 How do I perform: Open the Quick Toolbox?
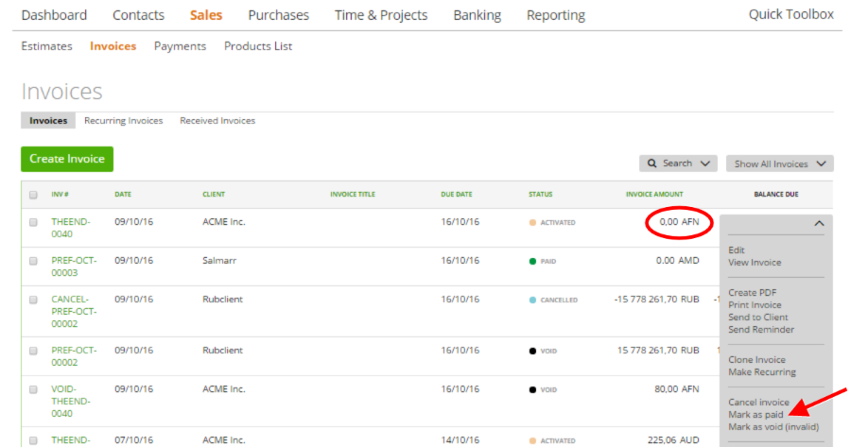(791, 14)
